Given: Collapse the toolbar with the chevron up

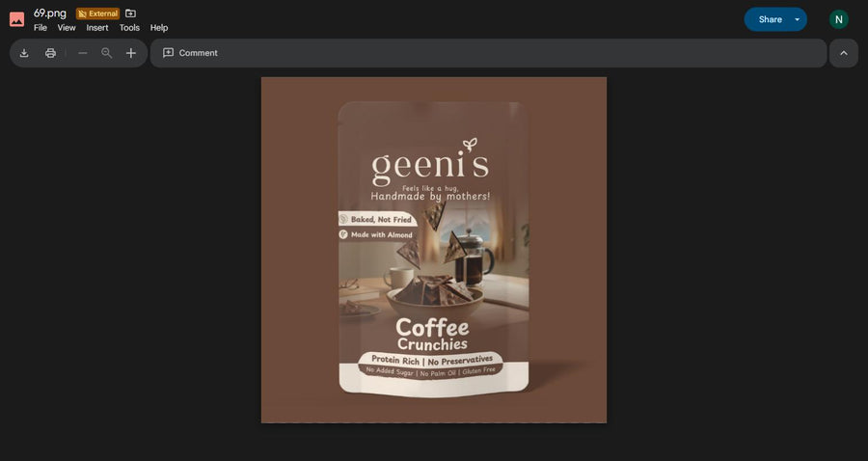Looking at the screenshot, I should pos(843,53).
